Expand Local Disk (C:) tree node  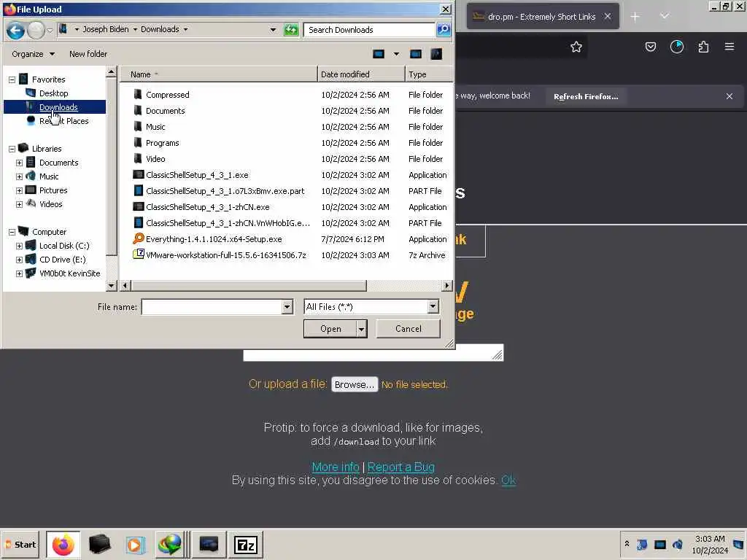point(19,246)
